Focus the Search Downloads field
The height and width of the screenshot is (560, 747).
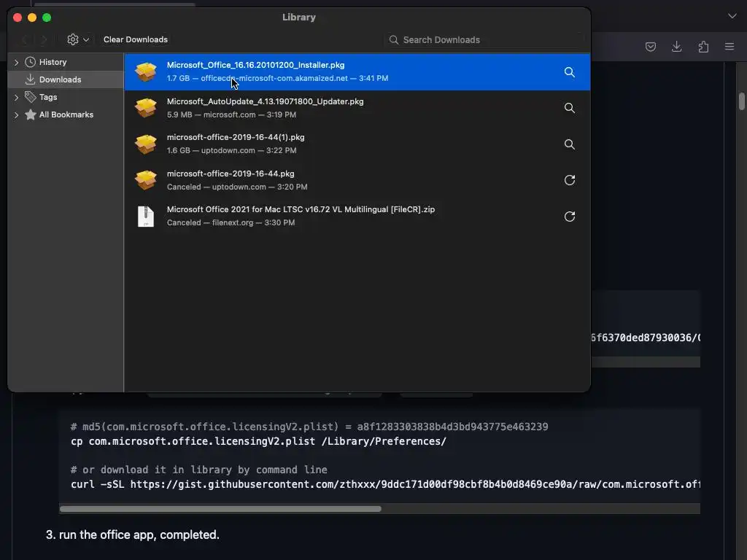click(484, 40)
